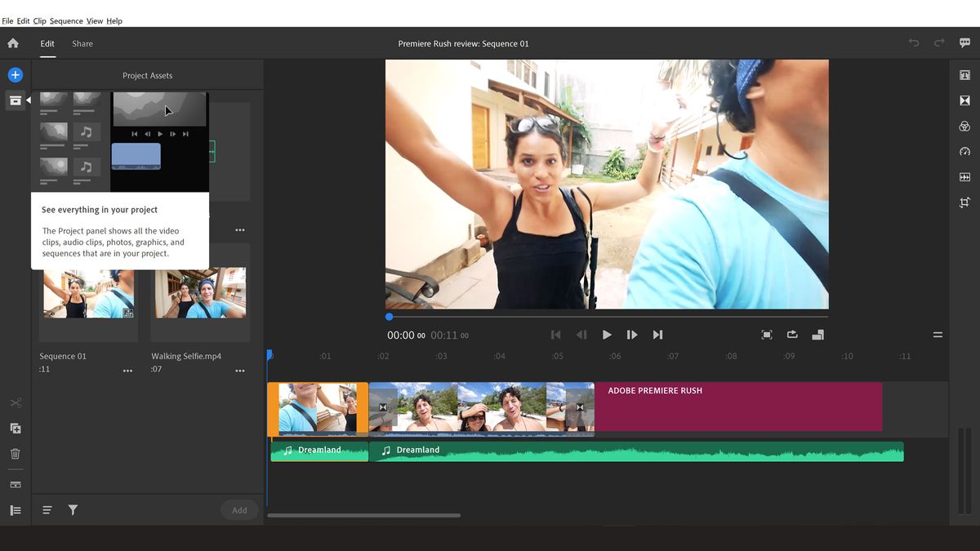Open options menu for Sequence 01
The width and height of the screenshot is (980, 551).
click(x=127, y=370)
